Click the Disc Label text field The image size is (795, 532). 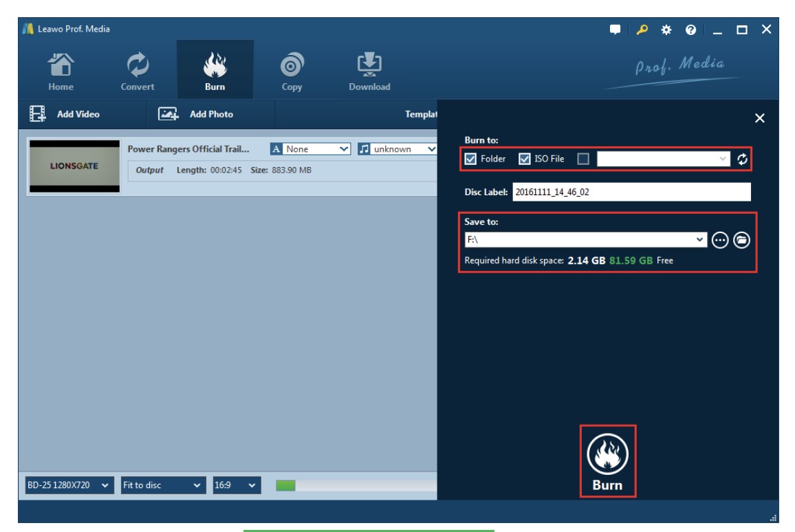(x=631, y=192)
